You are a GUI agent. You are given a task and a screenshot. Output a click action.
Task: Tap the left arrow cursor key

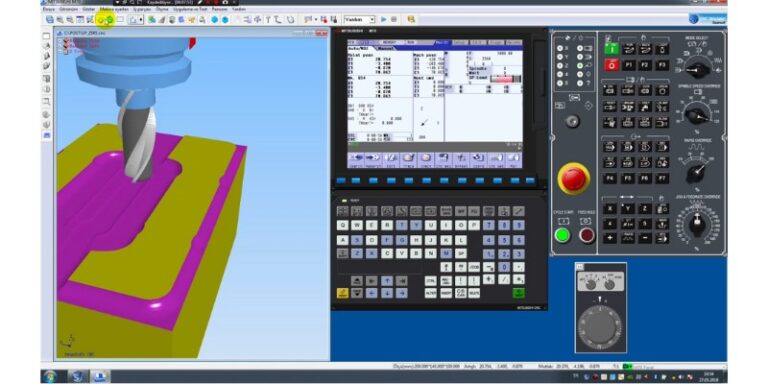pos(372,293)
